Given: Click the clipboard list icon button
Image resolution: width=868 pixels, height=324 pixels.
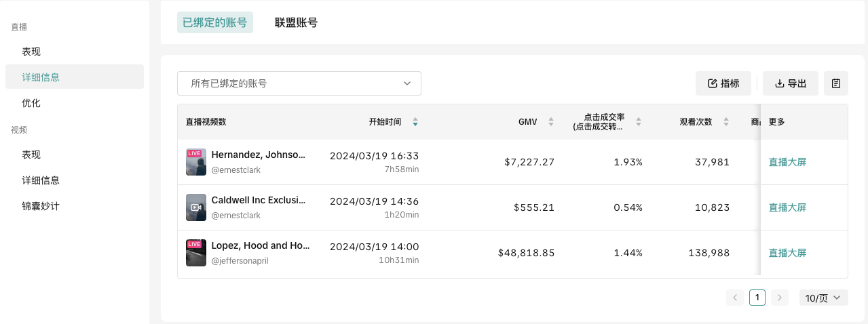Looking at the screenshot, I should (835, 83).
